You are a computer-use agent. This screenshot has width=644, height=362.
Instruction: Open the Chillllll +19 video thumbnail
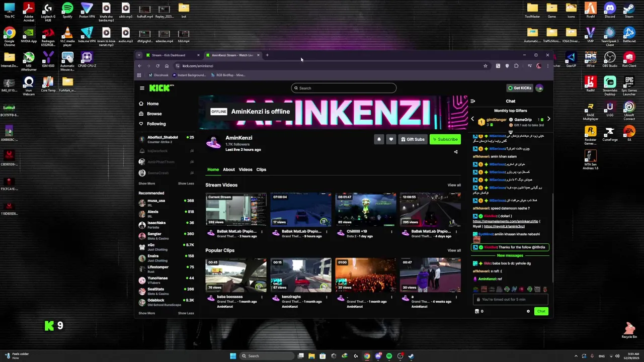pyautogui.click(x=366, y=210)
